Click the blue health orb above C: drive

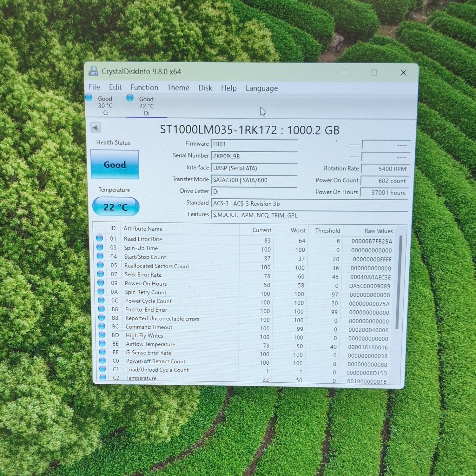tap(89, 97)
